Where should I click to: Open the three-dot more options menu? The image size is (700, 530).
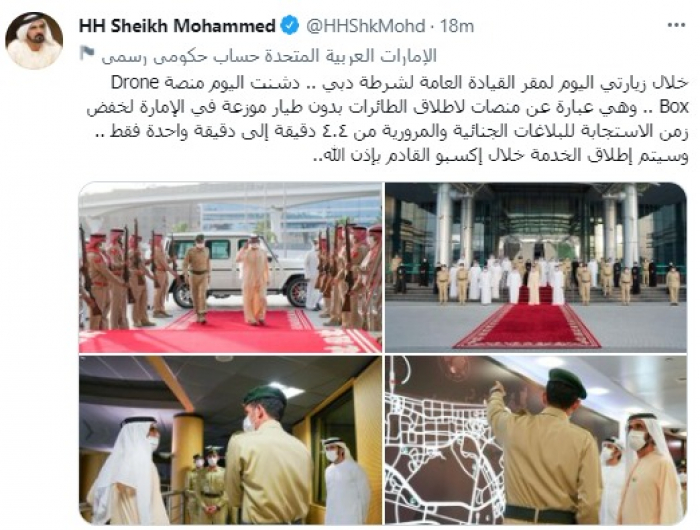tap(676, 26)
